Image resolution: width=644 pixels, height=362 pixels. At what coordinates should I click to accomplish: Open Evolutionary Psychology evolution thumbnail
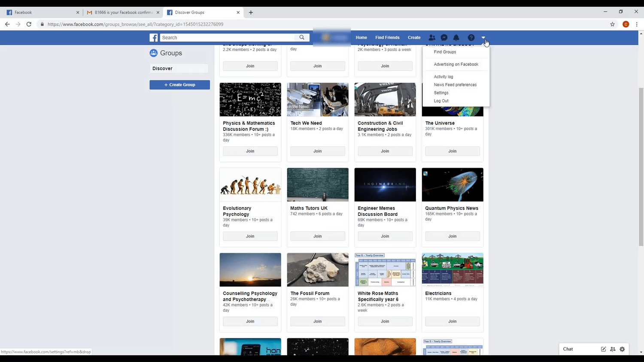point(250,185)
